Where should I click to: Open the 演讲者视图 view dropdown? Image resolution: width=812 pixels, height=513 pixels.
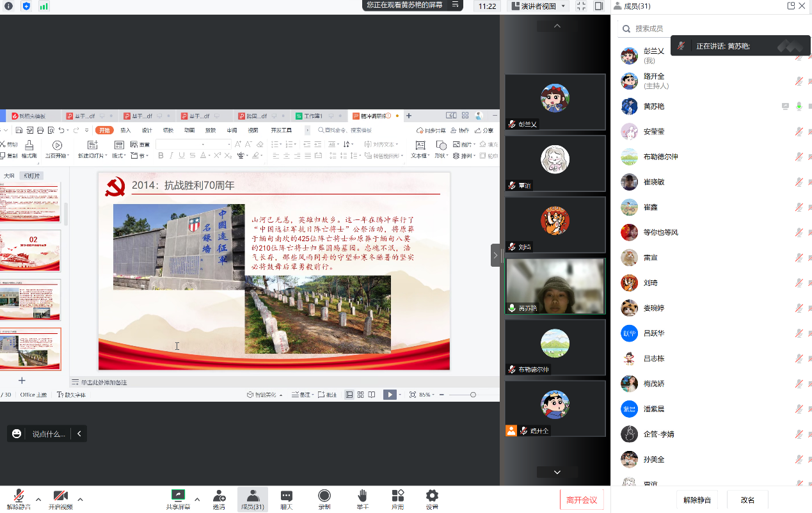(538, 6)
